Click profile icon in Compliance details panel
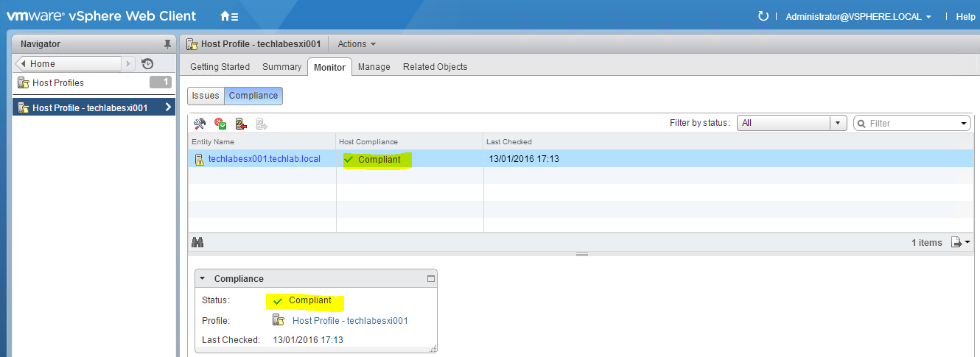Screen dimensions: 980x357 [x=278, y=320]
